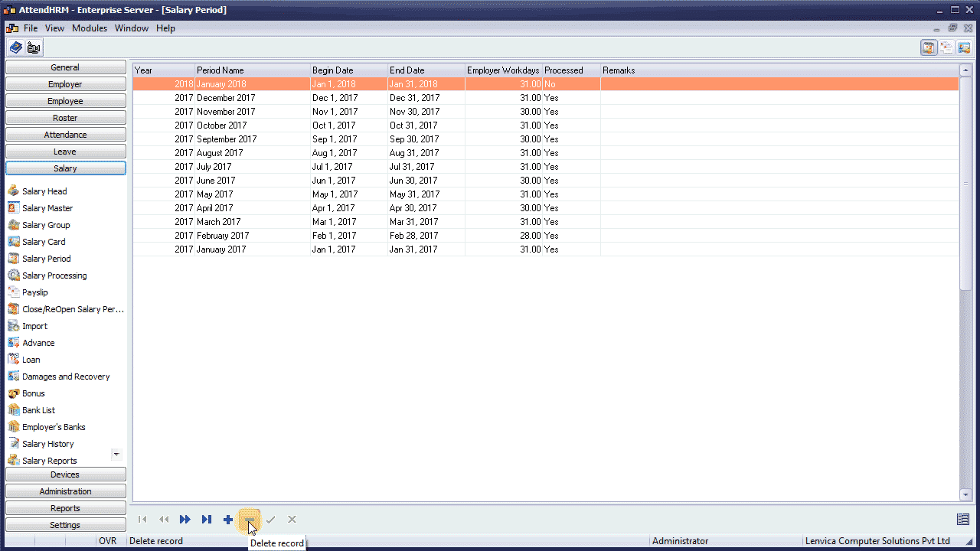The width and height of the screenshot is (980, 551).
Task: Click the Delete record minus button
Action: coord(250,520)
